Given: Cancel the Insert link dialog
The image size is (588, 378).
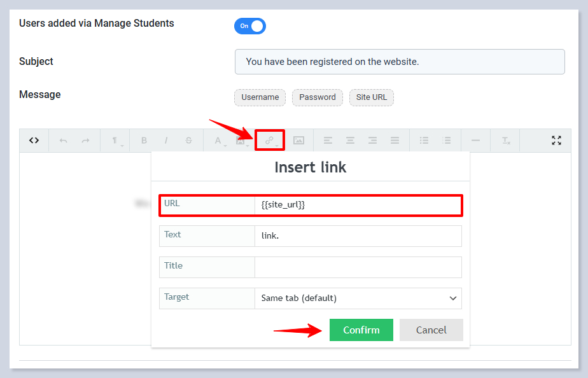Looking at the screenshot, I should (431, 330).
